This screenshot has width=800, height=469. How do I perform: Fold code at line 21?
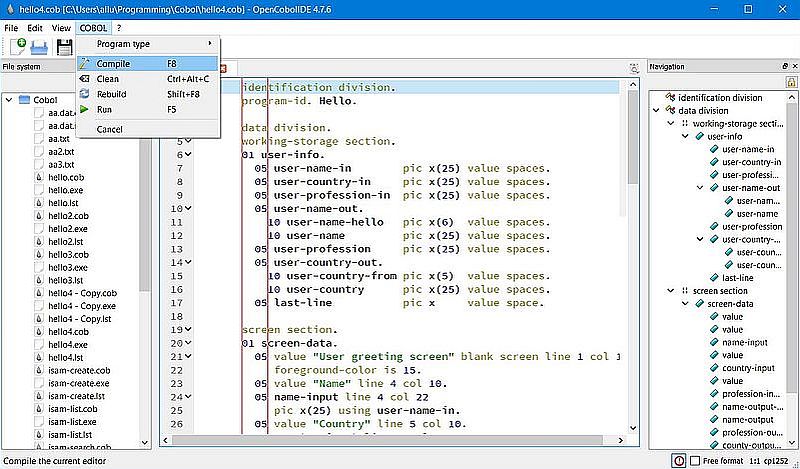(188, 356)
